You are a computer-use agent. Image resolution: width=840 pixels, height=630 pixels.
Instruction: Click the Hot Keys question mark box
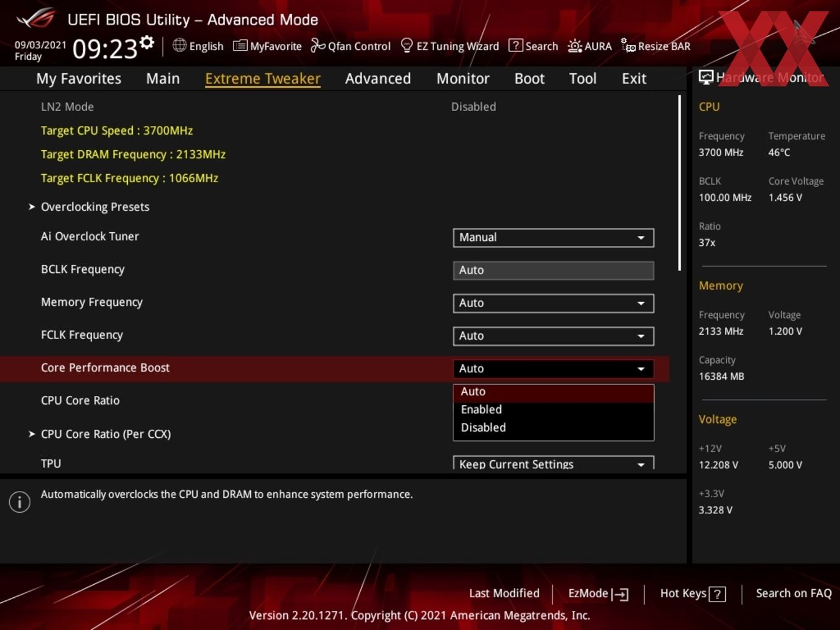[x=717, y=594]
